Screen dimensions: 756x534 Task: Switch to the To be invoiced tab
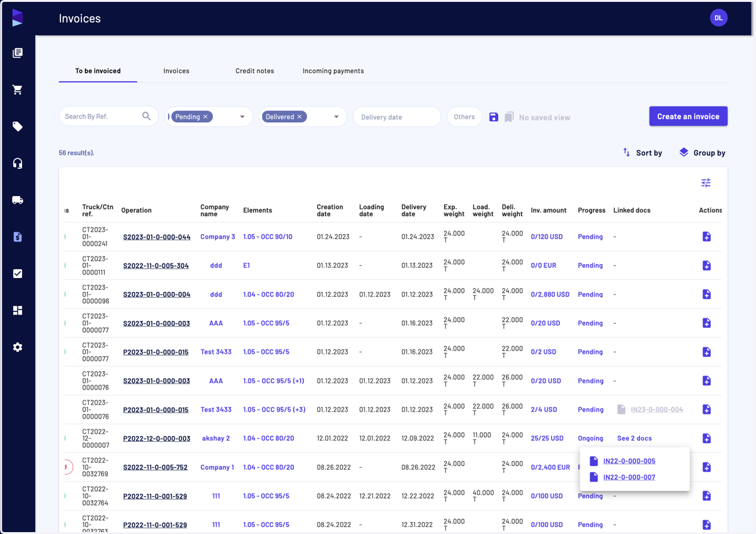[x=98, y=71]
